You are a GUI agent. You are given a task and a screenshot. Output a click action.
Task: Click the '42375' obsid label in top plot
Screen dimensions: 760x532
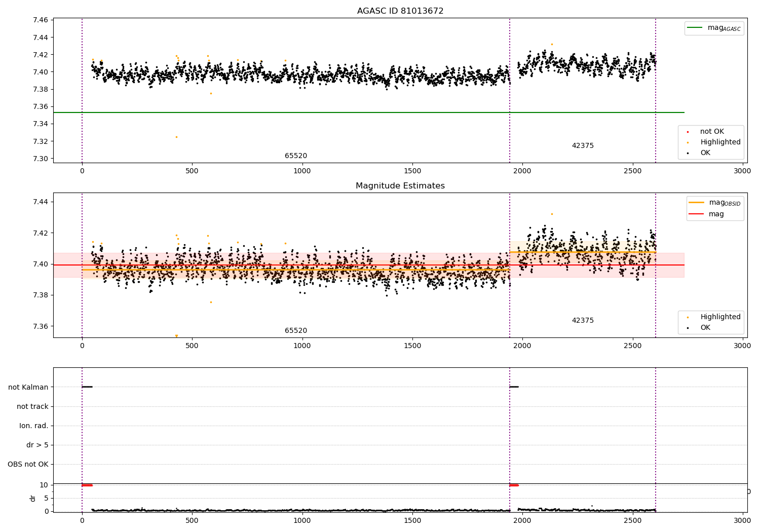pos(583,146)
